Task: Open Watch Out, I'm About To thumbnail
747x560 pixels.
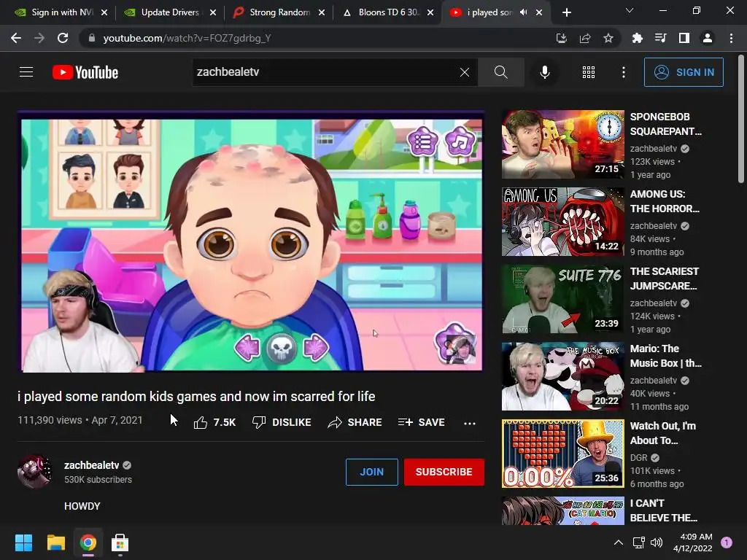Action: 562,454
